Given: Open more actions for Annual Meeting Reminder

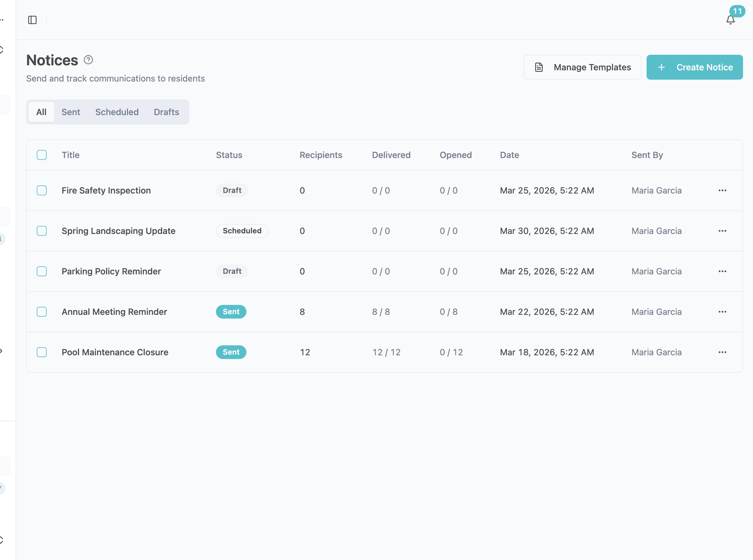Looking at the screenshot, I should coord(722,312).
